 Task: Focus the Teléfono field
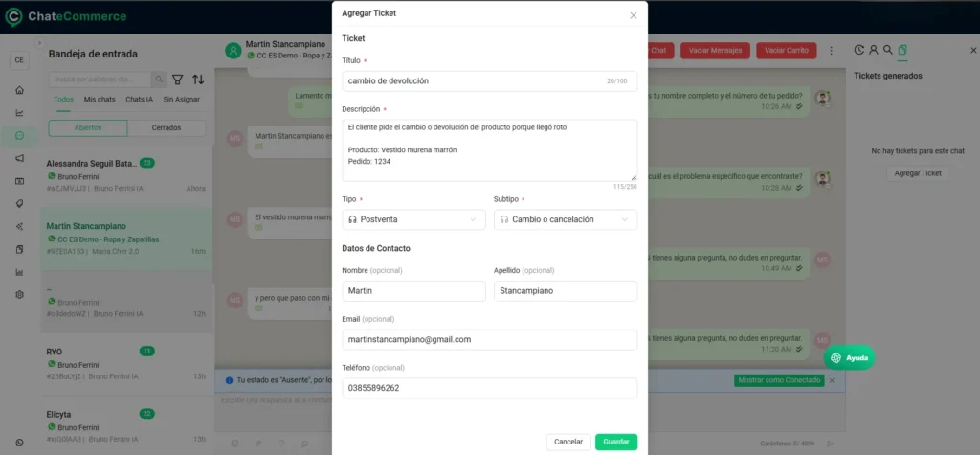coord(489,388)
